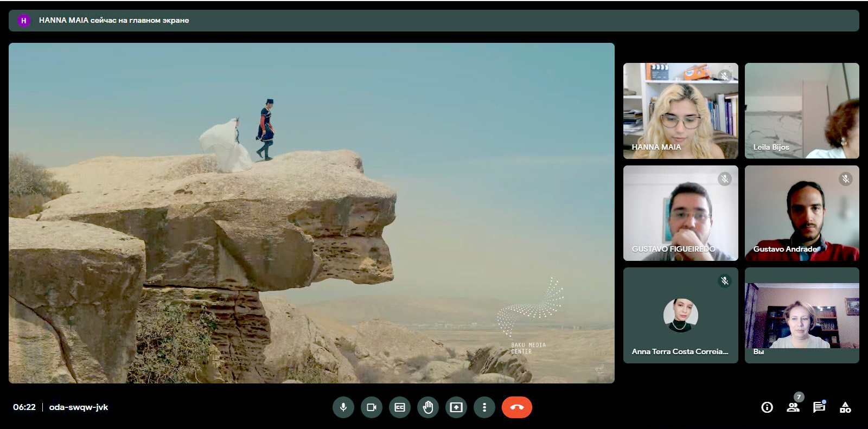
Task: Leave the call with the red button
Action: click(x=516, y=407)
